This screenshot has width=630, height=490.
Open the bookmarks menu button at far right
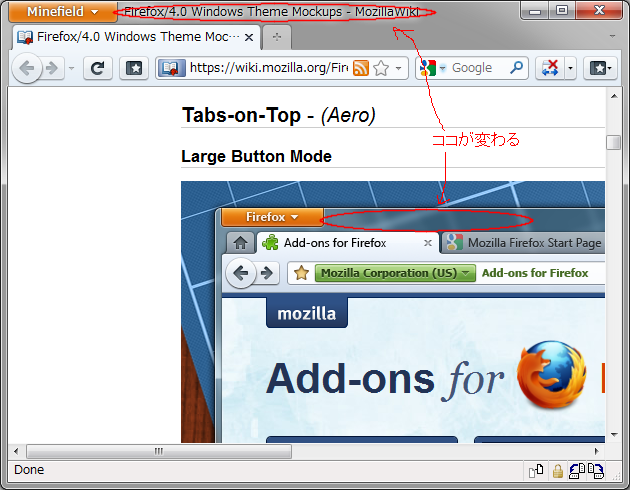[x=600, y=68]
